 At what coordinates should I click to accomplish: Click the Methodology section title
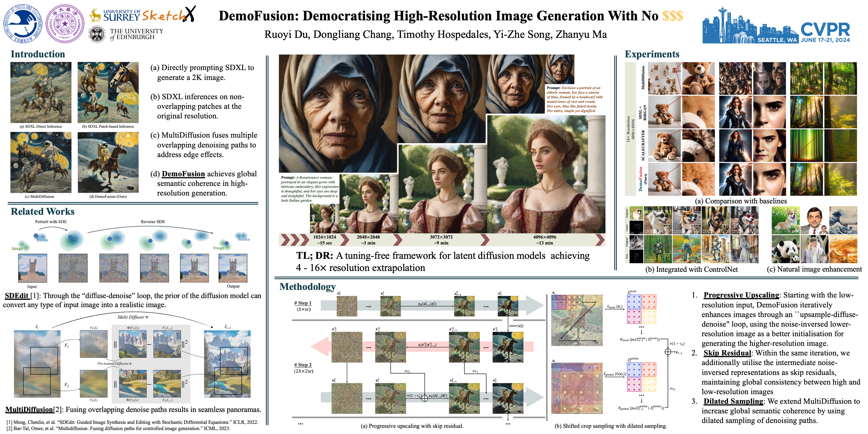coord(307,287)
